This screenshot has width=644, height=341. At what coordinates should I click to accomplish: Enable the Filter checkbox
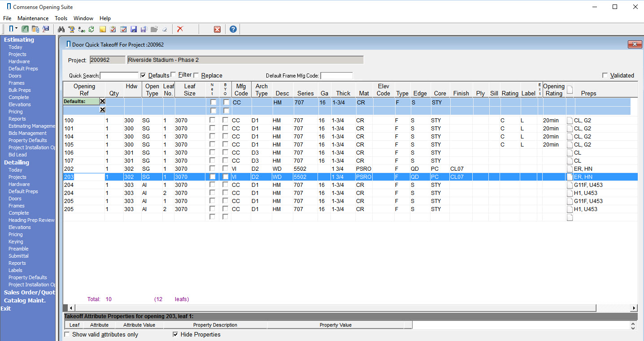pyautogui.click(x=173, y=75)
